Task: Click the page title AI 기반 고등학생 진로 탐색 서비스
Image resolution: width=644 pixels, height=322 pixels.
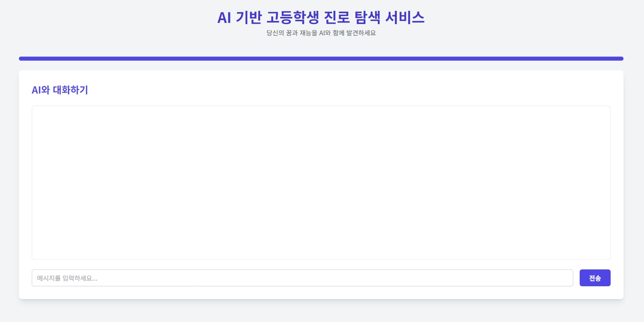Action: pos(321,18)
